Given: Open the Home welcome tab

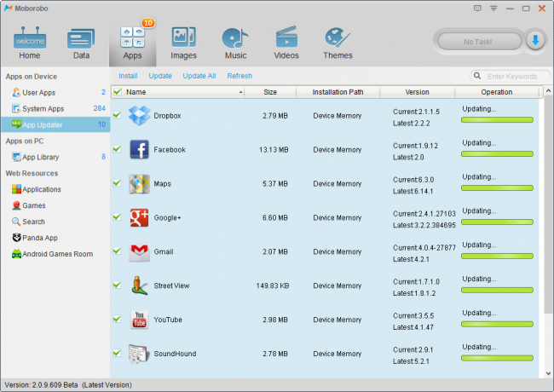Looking at the screenshot, I should pyautogui.click(x=30, y=43).
